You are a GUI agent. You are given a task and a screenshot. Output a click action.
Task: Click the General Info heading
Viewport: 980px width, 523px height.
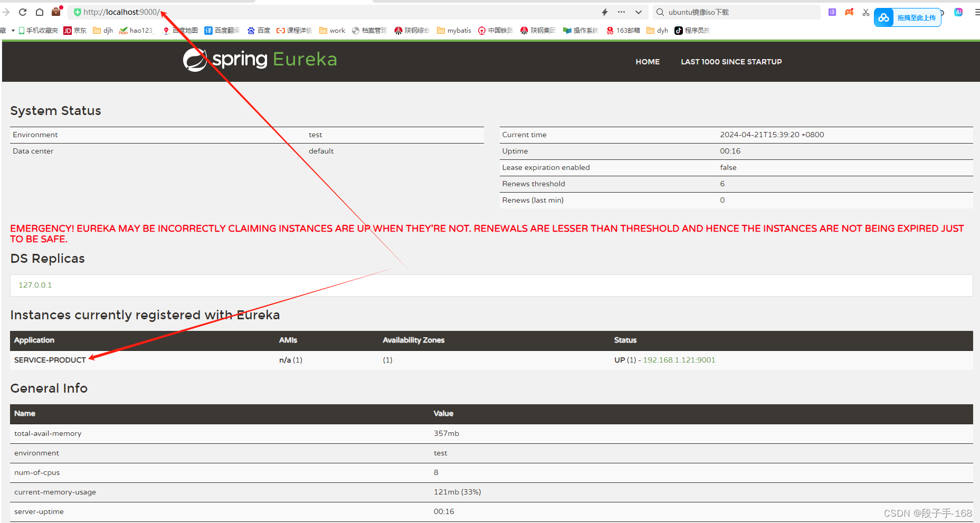49,388
